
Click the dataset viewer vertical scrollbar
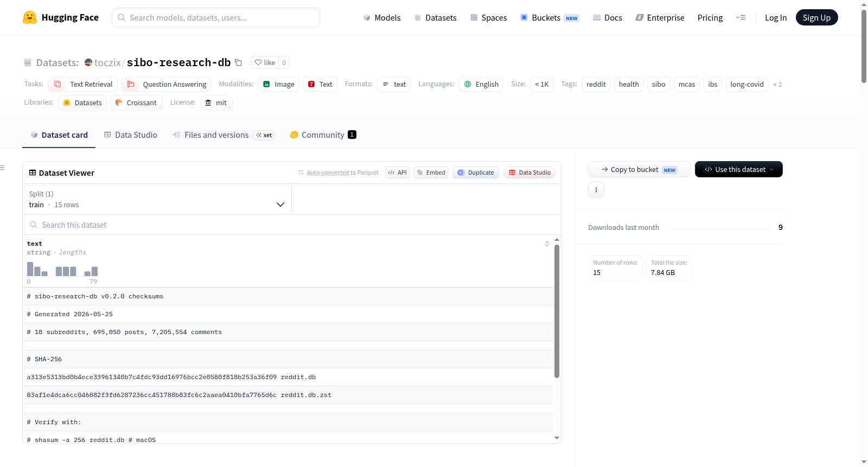557,311
